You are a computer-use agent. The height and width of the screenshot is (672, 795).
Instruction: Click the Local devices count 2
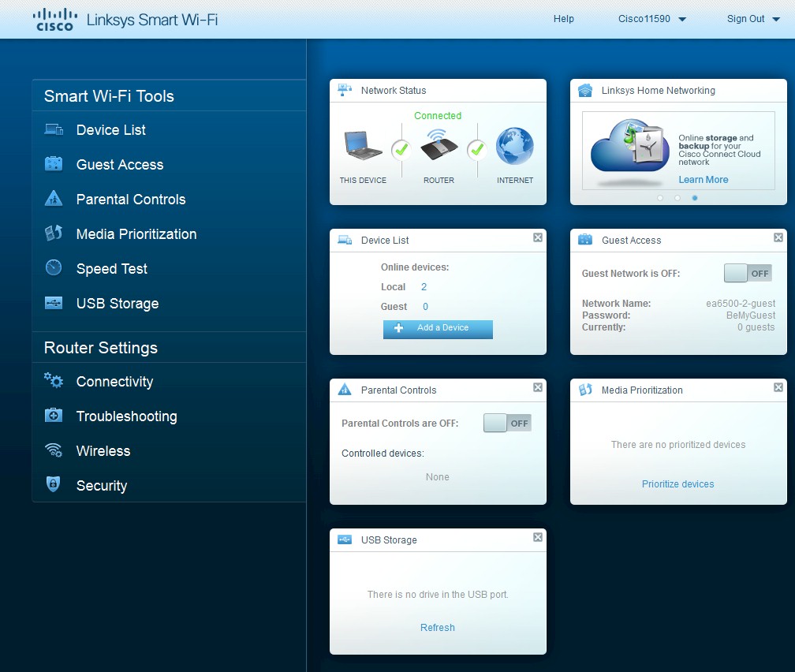[424, 286]
